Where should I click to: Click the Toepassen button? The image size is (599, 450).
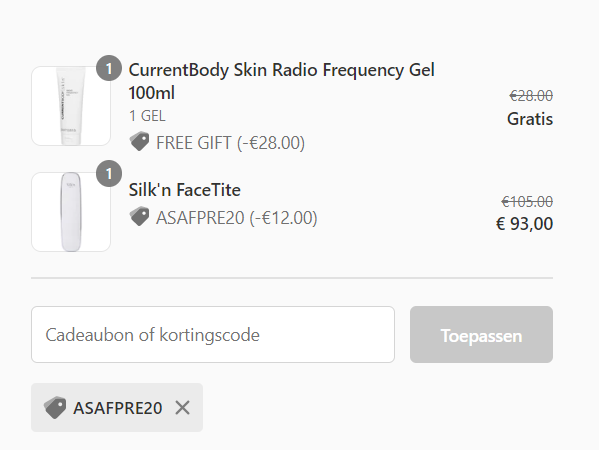(x=481, y=335)
